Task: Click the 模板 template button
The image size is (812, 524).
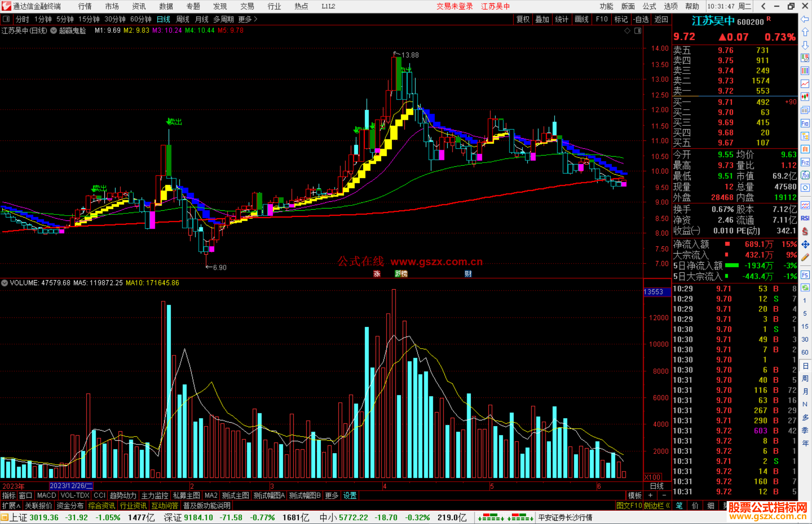Action: pos(635,495)
